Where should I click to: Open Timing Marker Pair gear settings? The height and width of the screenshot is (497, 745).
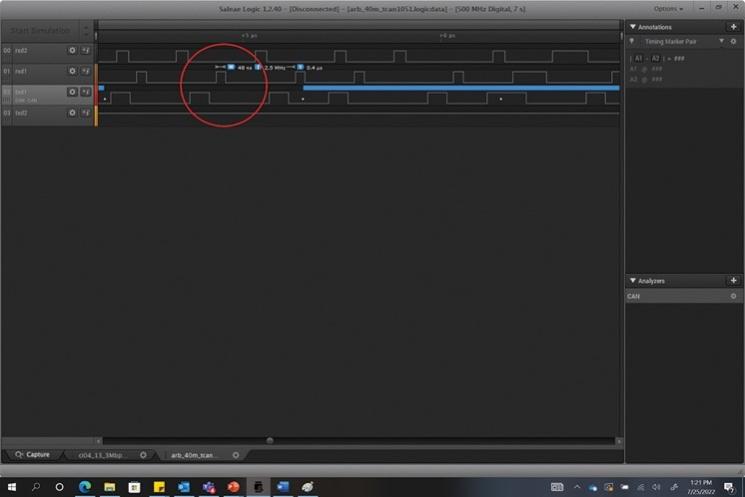[733, 42]
